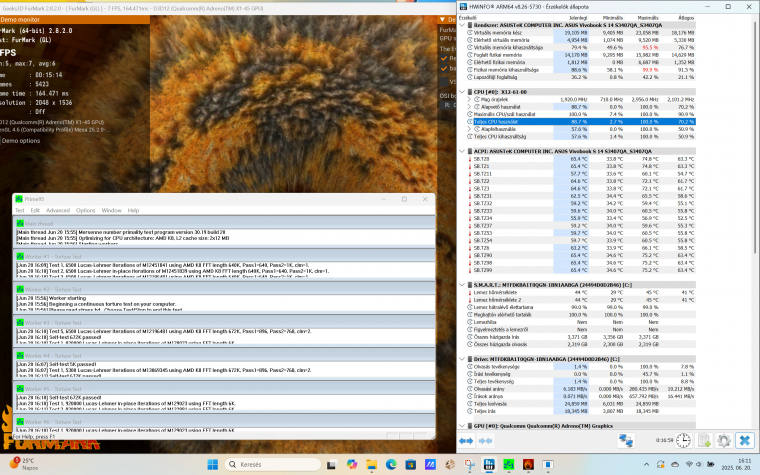
Task: Open the Wi-Fi network tray icon
Action: (689, 464)
